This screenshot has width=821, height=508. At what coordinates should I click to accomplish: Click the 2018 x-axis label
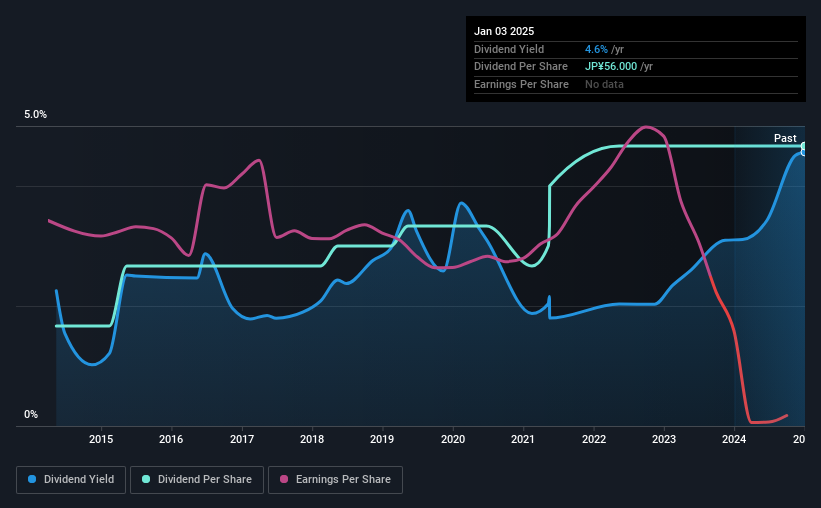(312, 439)
